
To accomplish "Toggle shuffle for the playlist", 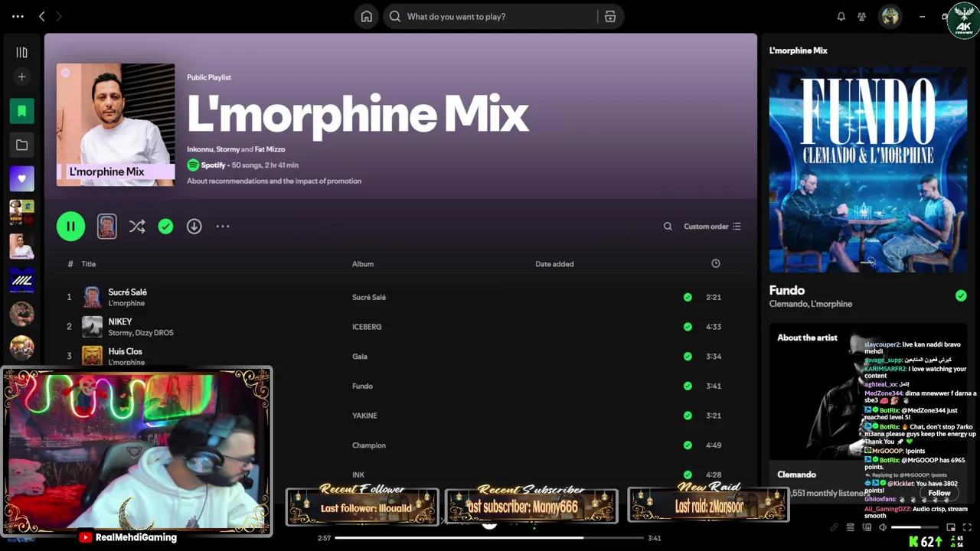I will click(x=137, y=227).
